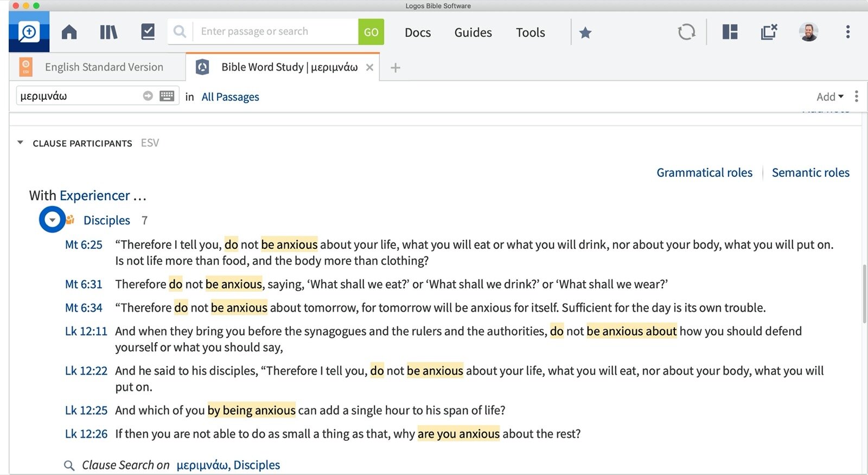The height and width of the screenshot is (475, 868).
Task: Add a new tab with plus
Action: [x=395, y=68]
